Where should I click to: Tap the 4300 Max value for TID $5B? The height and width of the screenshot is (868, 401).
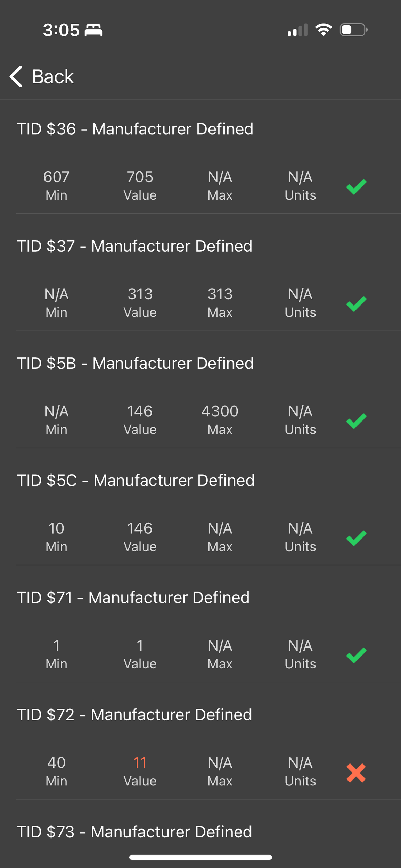(x=220, y=411)
